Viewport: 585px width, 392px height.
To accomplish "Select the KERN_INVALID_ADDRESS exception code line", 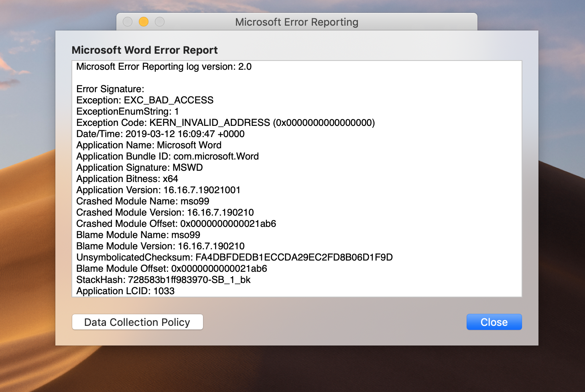I will [225, 123].
